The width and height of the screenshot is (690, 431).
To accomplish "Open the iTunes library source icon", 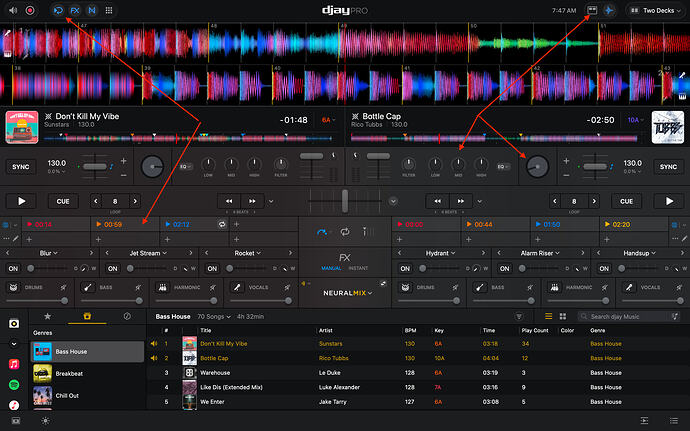I will point(14,405).
